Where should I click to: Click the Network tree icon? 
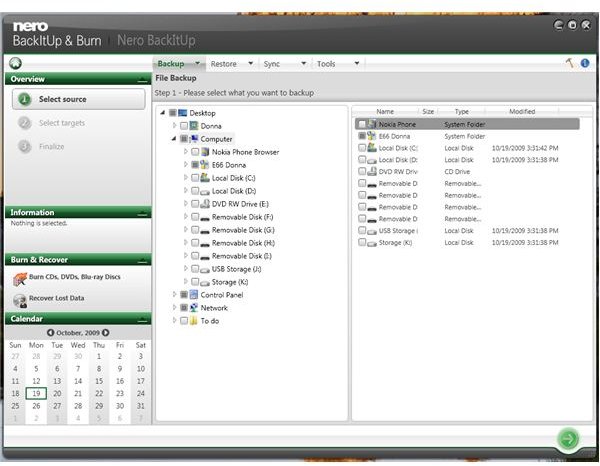[194, 308]
